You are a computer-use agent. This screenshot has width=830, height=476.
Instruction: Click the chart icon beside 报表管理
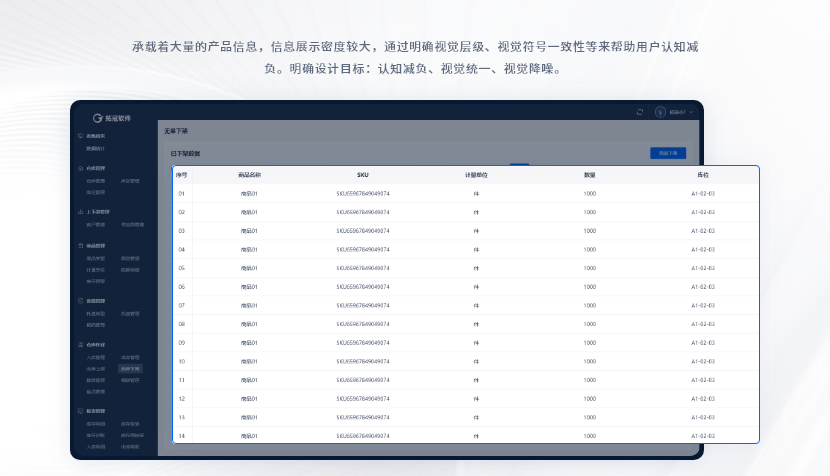pos(80,411)
